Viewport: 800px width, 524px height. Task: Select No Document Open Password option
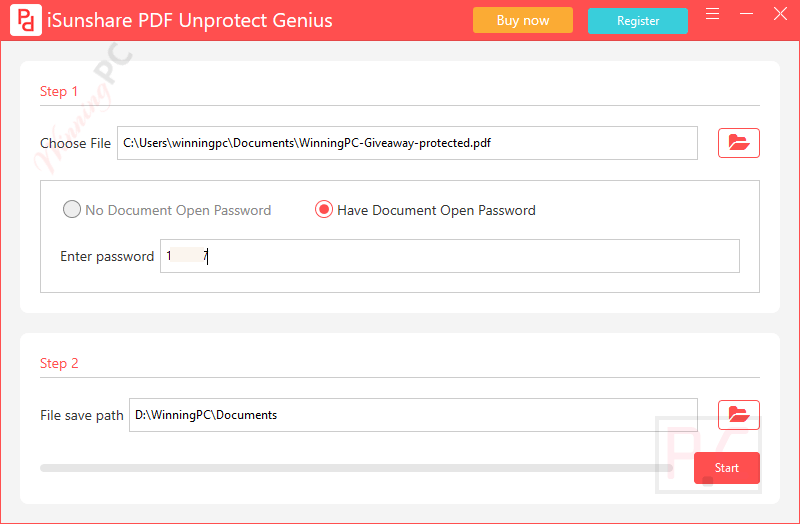pyautogui.click(x=167, y=210)
